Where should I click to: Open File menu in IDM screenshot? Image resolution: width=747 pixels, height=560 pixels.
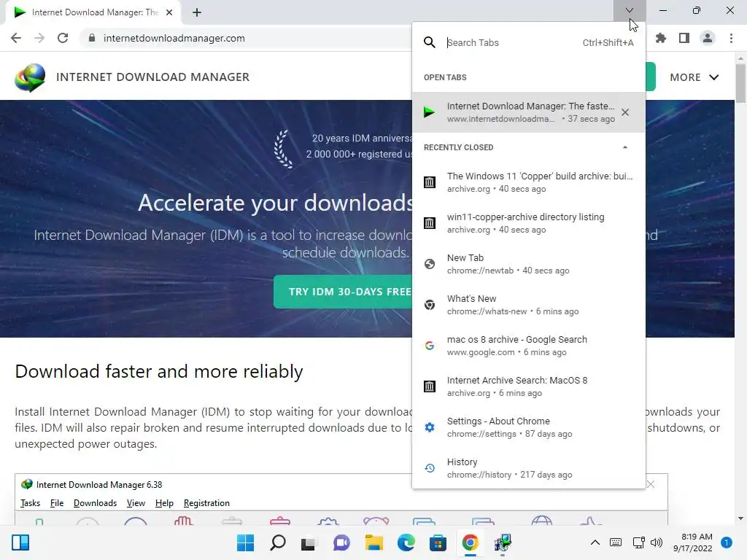coord(57,503)
